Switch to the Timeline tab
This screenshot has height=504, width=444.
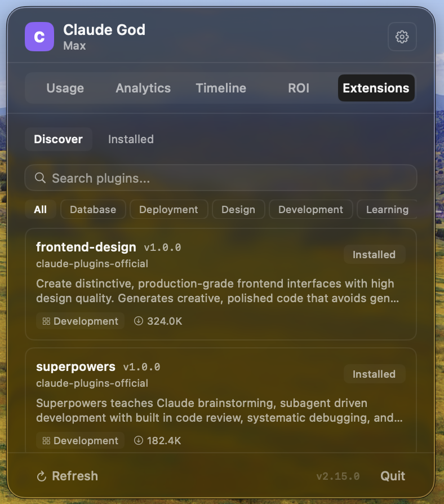221,88
